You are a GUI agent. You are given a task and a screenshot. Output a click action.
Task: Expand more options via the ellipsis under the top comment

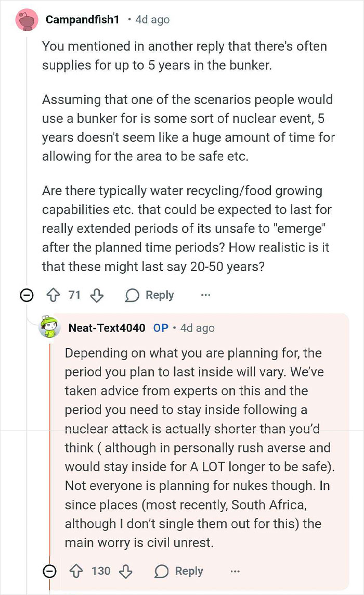point(206,295)
